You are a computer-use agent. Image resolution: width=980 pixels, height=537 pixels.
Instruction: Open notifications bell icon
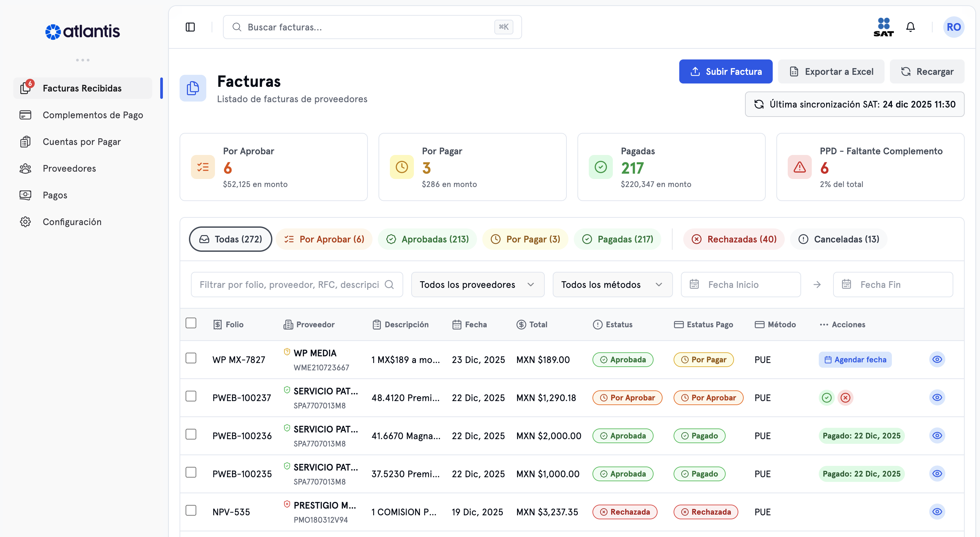pyautogui.click(x=911, y=27)
